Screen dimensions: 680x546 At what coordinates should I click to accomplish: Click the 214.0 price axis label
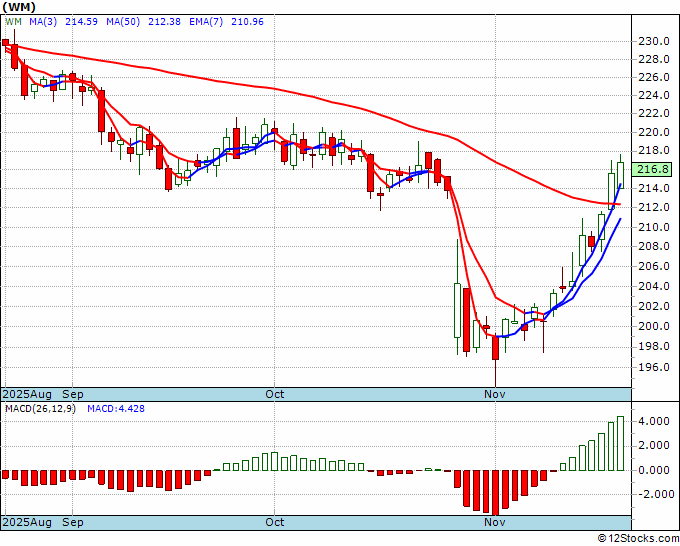[654, 188]
